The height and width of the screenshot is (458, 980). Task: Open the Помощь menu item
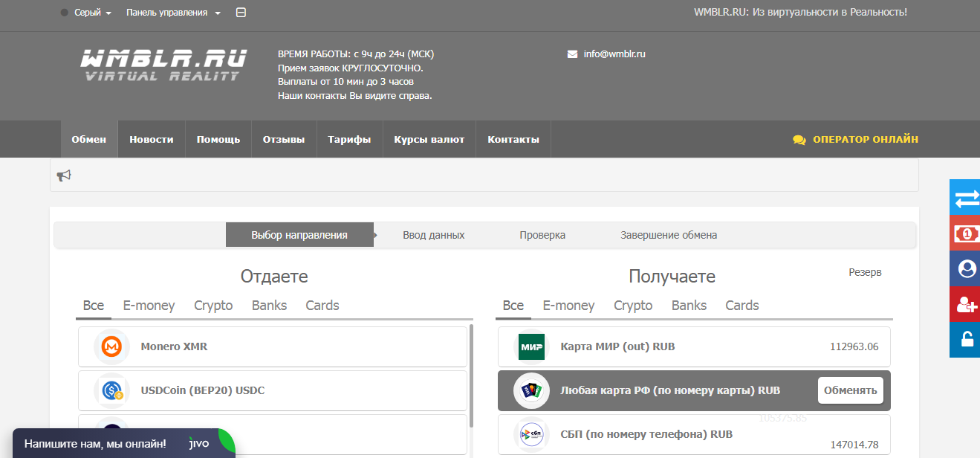click(218, 139)
